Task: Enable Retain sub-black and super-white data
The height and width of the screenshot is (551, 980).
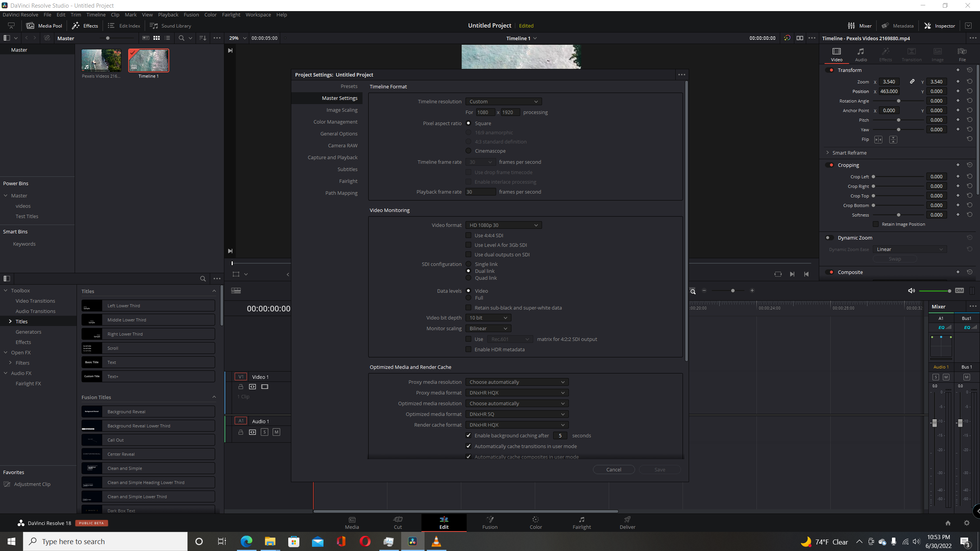Action: tap(468, 308)
